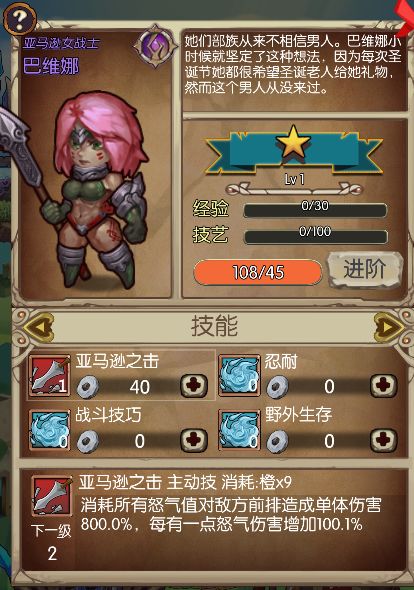Increase 战斗技巧 with its plus button
Image resolution: width=414 pixels, height=590 pixels.
point(194,440)
